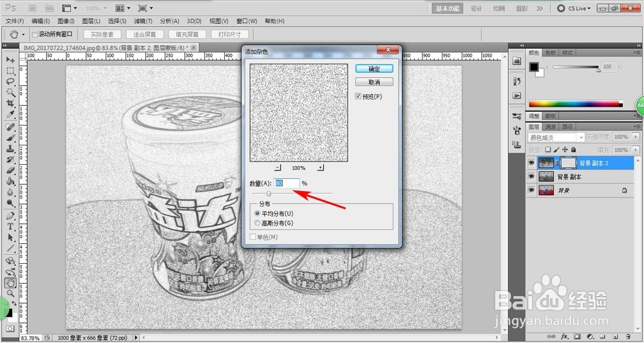
Task: Select the Quick Selection wand tool
Action: point(10,92)
